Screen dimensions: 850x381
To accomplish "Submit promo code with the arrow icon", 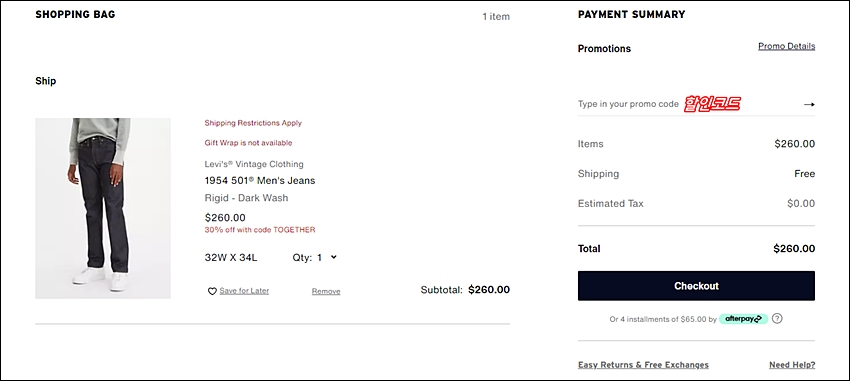I will [x=809, y=104].
